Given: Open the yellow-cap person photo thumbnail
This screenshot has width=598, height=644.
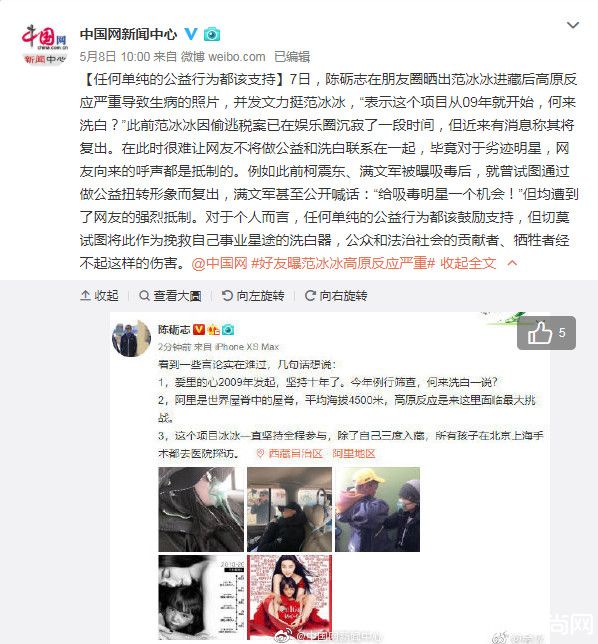Looking at the screenshot, I should [377, 509].
